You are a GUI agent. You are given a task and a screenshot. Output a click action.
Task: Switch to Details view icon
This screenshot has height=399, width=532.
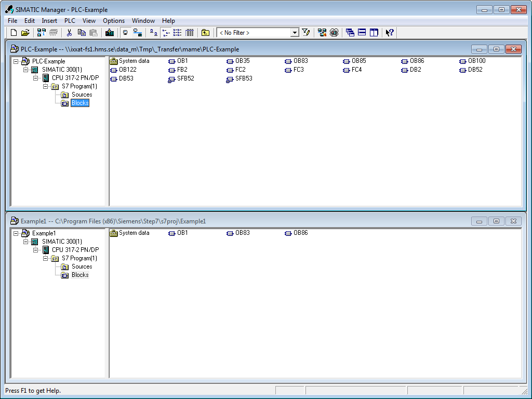(x=189, y=33)
